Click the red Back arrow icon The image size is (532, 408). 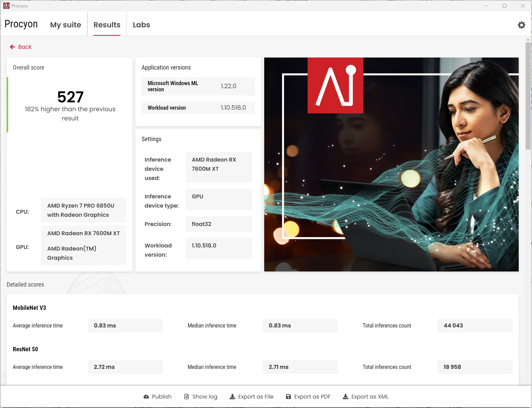12,47
